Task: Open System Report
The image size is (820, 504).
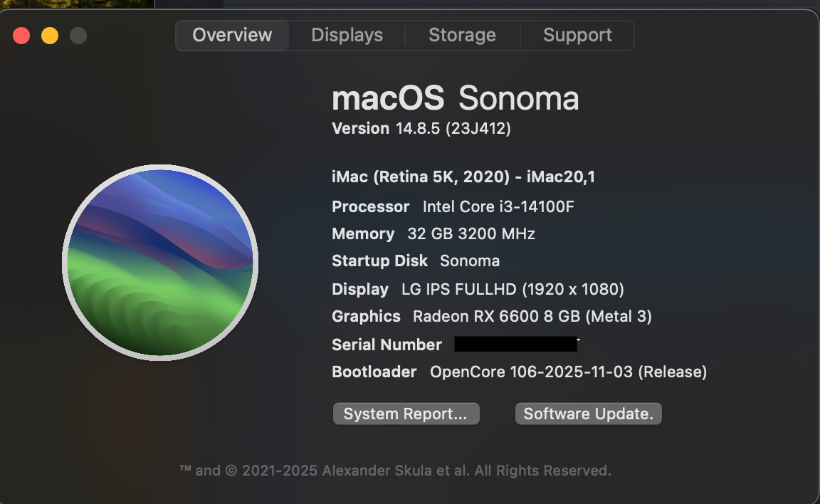Action: (x=406, y=414)
